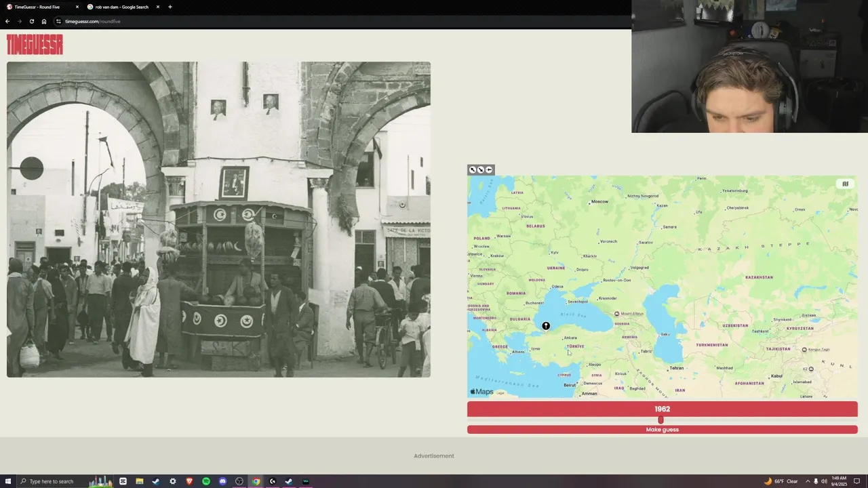Open the map style selector icon
The width and height of the screenshot is (868, 488).
[845, 184]
